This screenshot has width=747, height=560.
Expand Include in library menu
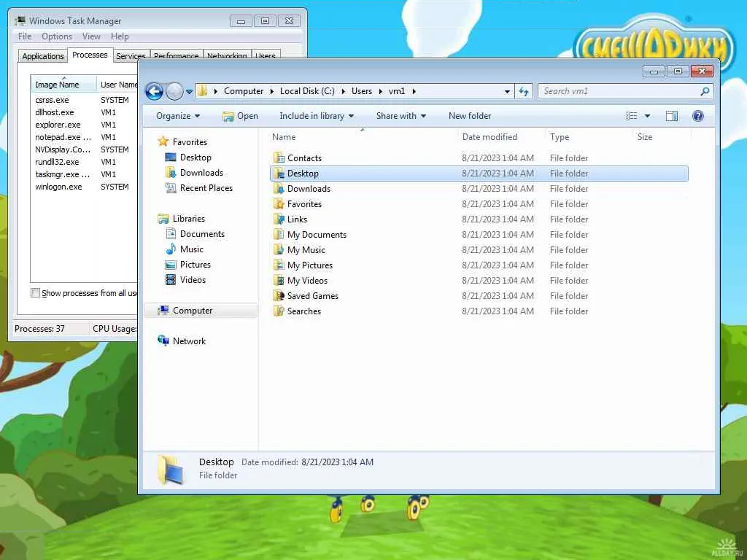coord(317,116)
